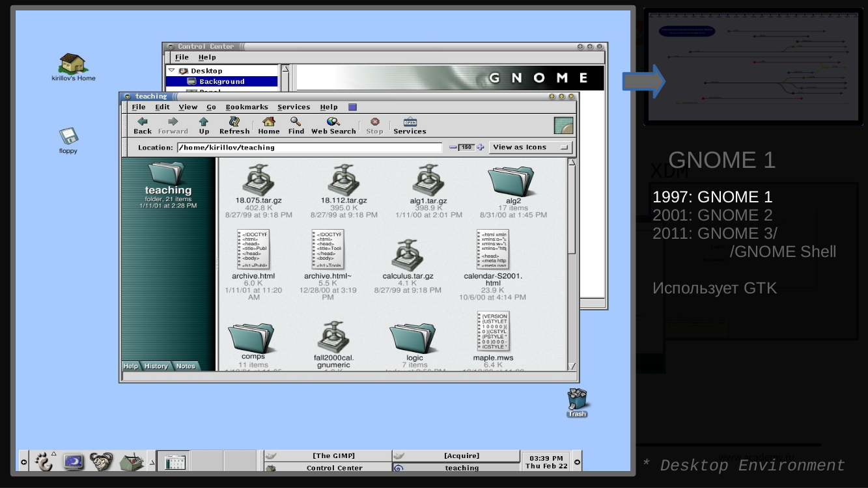
Task: Switch to the Help sidebar tab
Action: [131, 366]
